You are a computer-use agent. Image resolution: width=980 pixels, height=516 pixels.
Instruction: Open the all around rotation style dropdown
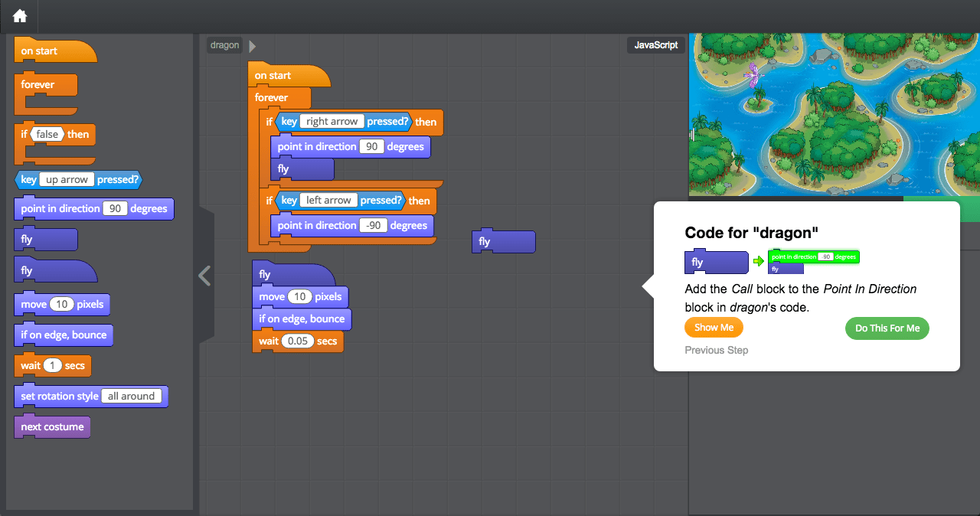(x=132, y=397)
